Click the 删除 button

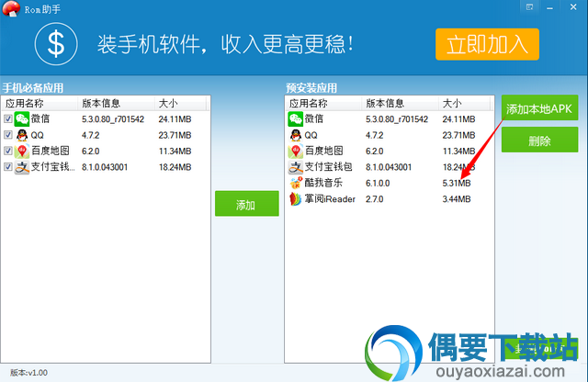[539, 140]
